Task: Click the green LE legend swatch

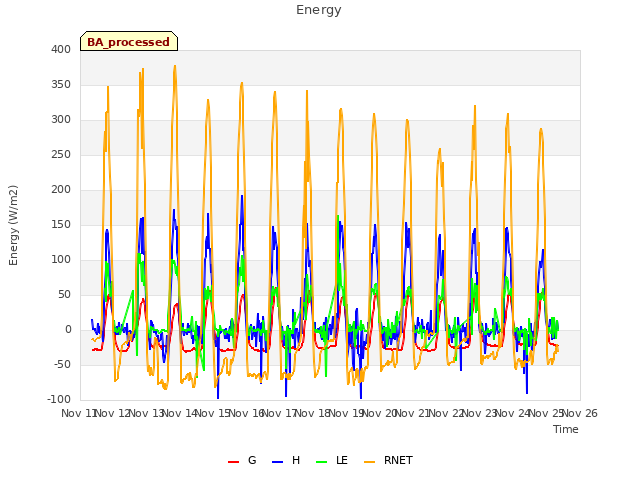Action: (x=322, y=462)
